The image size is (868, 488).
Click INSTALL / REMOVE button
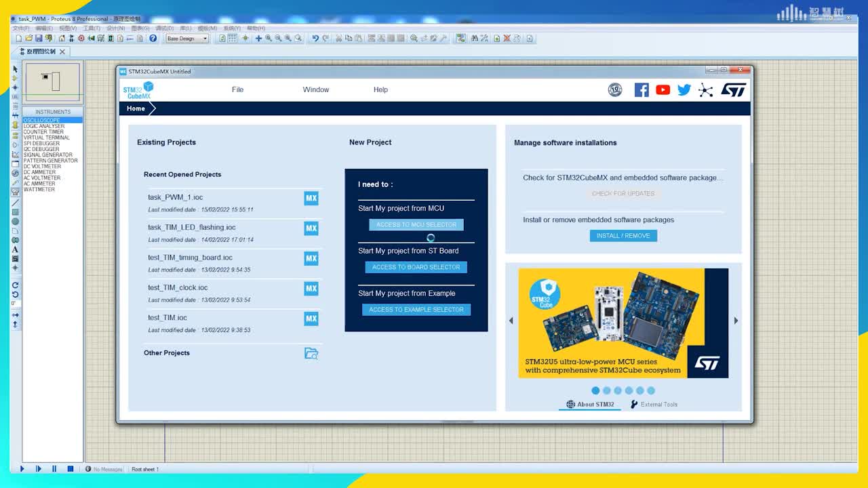(623, 236)
